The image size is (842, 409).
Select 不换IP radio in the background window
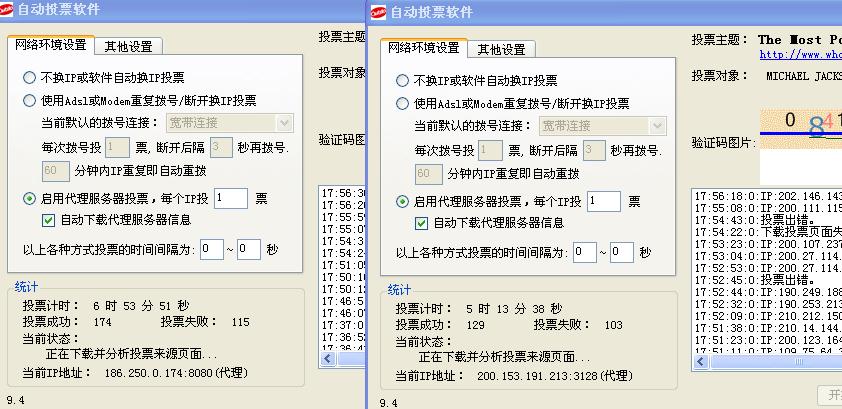(x=30, y=78)
